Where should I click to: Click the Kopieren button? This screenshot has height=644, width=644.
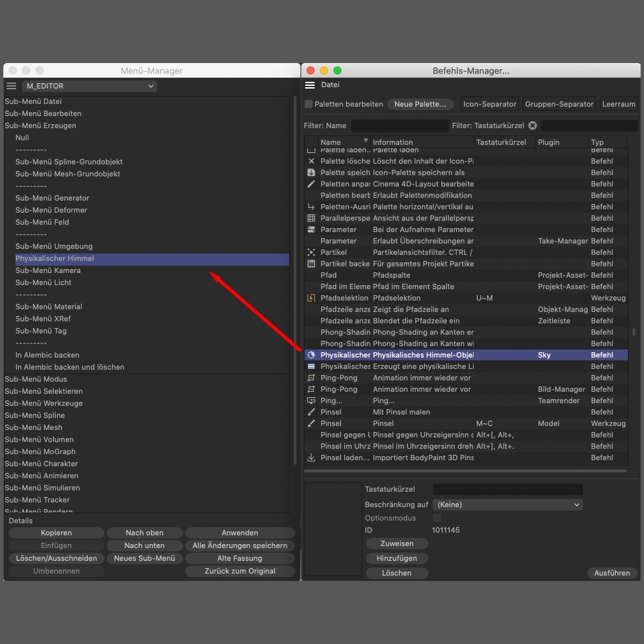tap(56, 533)
